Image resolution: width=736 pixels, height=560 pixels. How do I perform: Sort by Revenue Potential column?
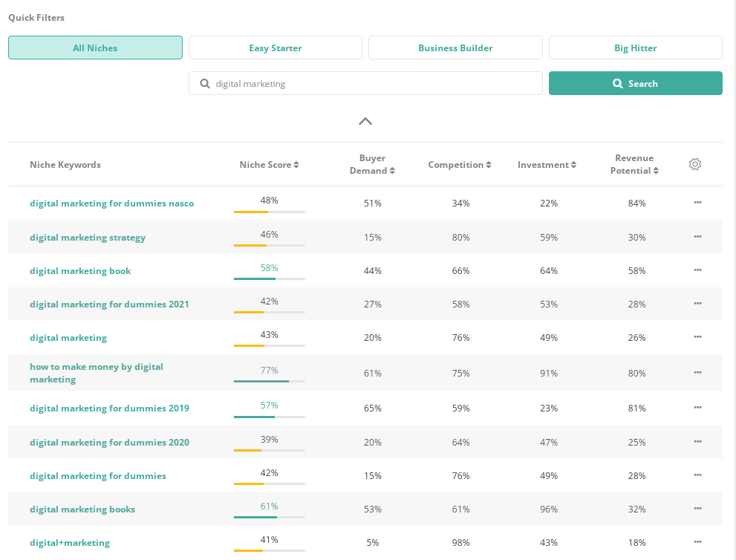(634, 165)
